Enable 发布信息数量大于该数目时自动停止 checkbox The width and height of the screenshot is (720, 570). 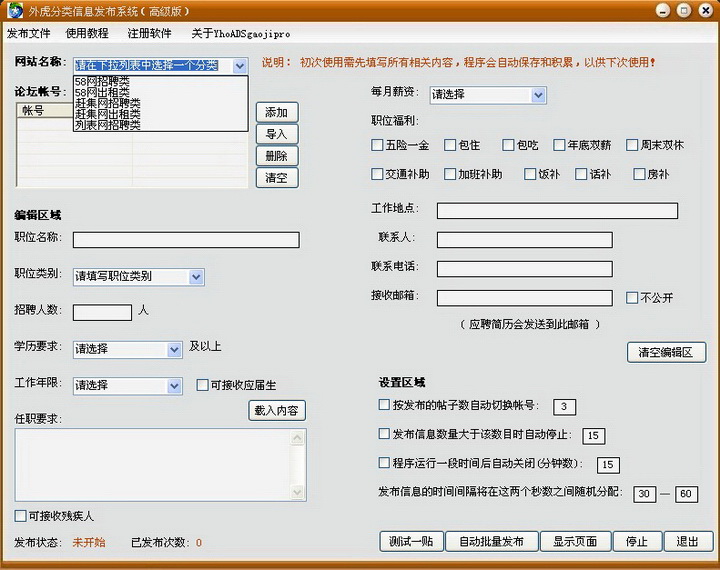coord(384,434)
